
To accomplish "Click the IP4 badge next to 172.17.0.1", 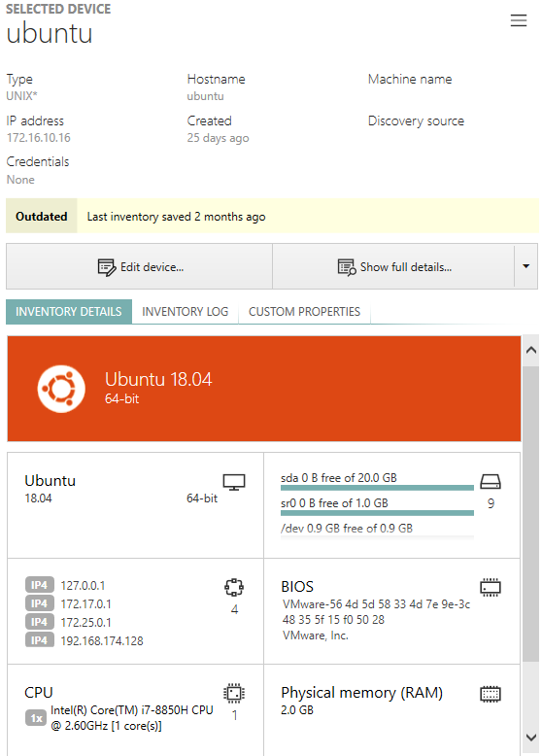I will pyautogui.click(x=40, y=603).
